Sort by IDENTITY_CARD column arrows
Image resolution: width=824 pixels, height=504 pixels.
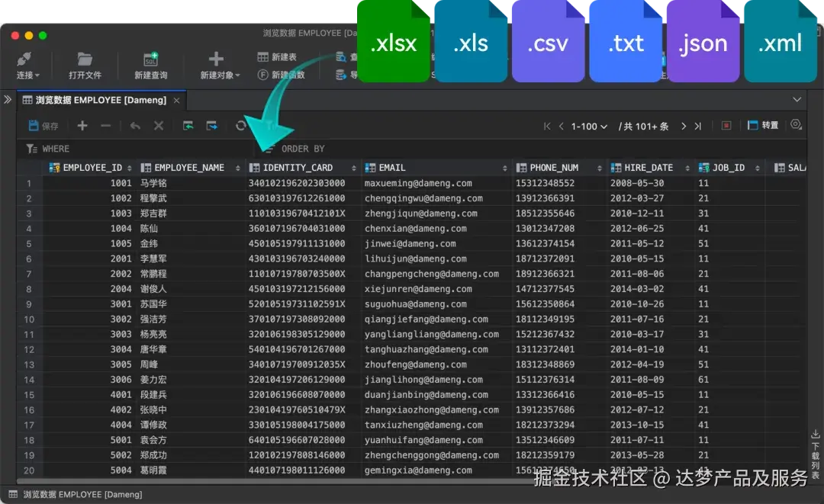pyautogui.click(x=354, y=168)
